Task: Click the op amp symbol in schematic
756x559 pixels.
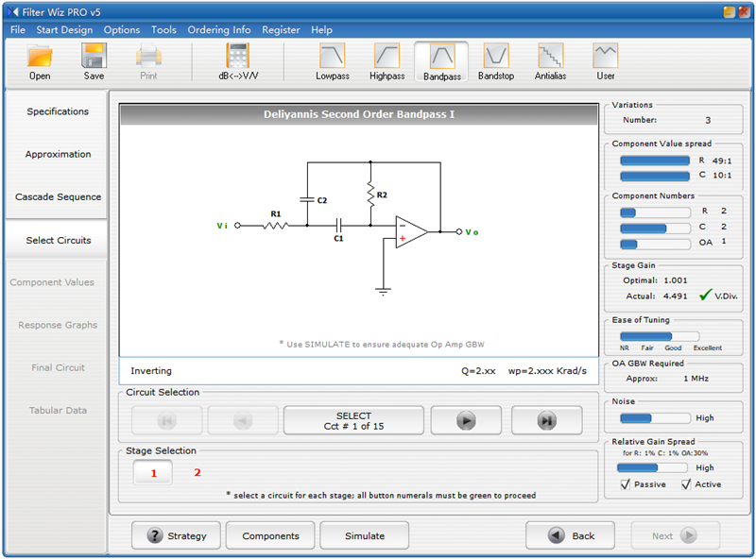Action: pos(411,231)
